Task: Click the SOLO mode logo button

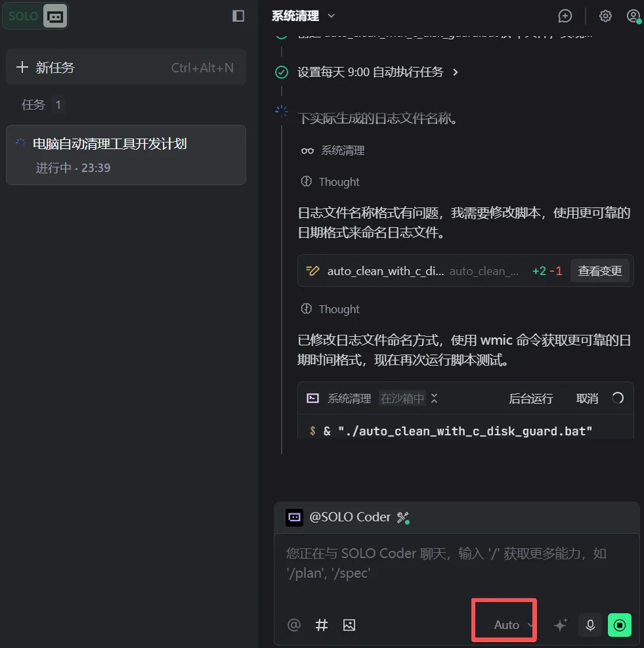Action: [23, 16]
